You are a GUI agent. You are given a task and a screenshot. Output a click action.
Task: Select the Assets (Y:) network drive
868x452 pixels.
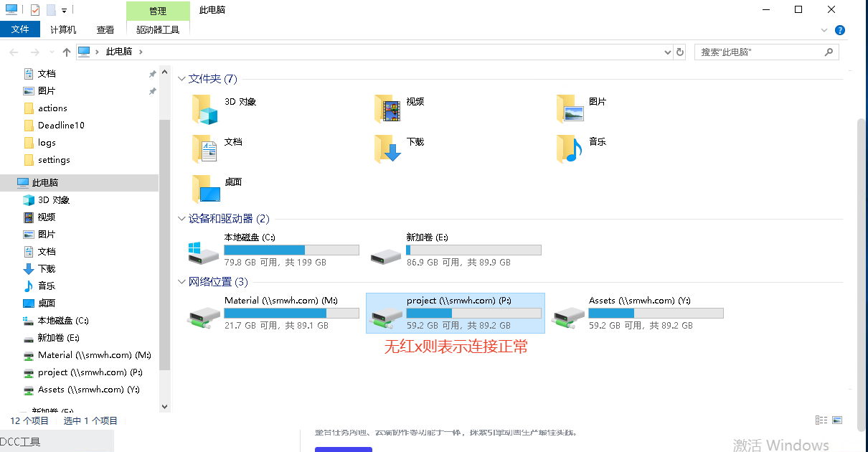coord(638,313)
